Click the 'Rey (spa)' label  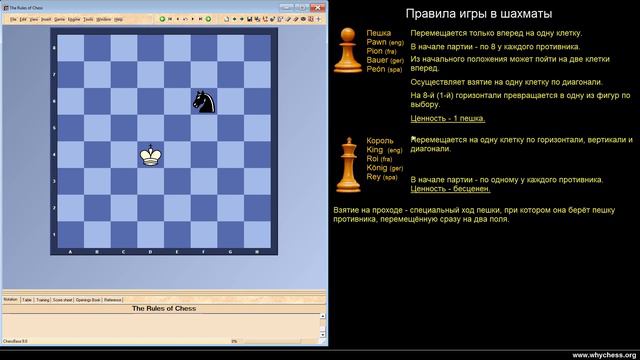pos(382,177)
